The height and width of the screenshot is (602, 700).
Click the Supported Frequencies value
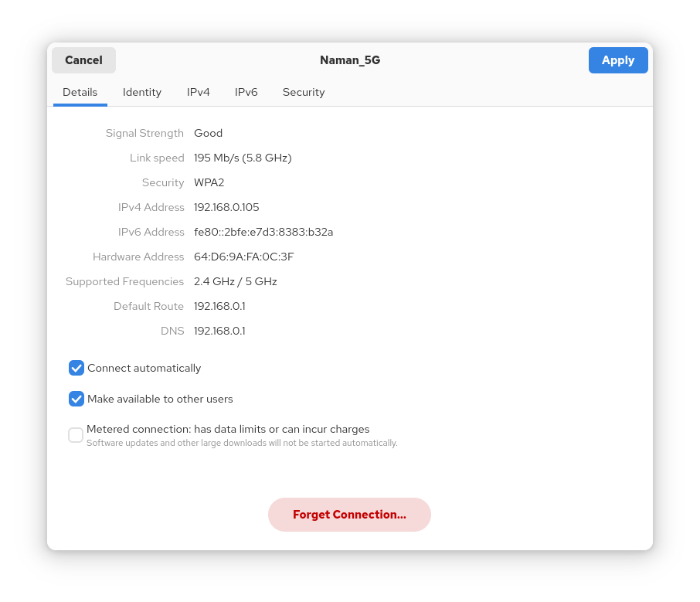tap(235, 281)
